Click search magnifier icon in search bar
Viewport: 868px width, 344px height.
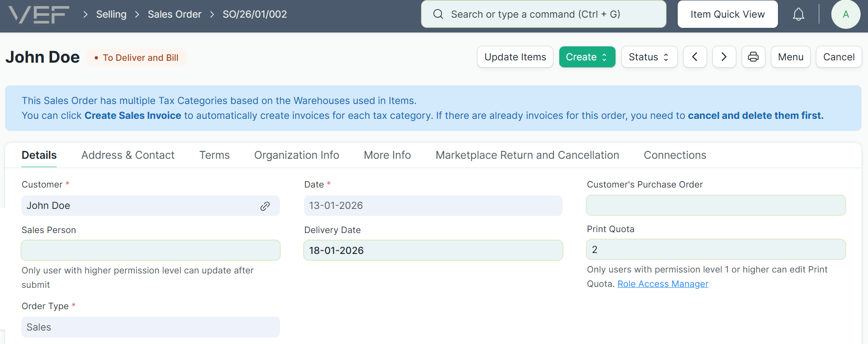click(438, 14)
